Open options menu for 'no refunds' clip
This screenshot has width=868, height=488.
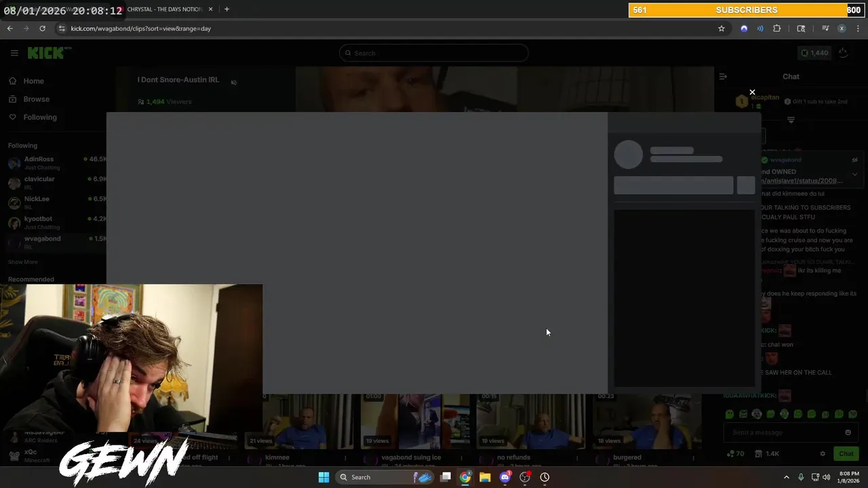[577, 458]
